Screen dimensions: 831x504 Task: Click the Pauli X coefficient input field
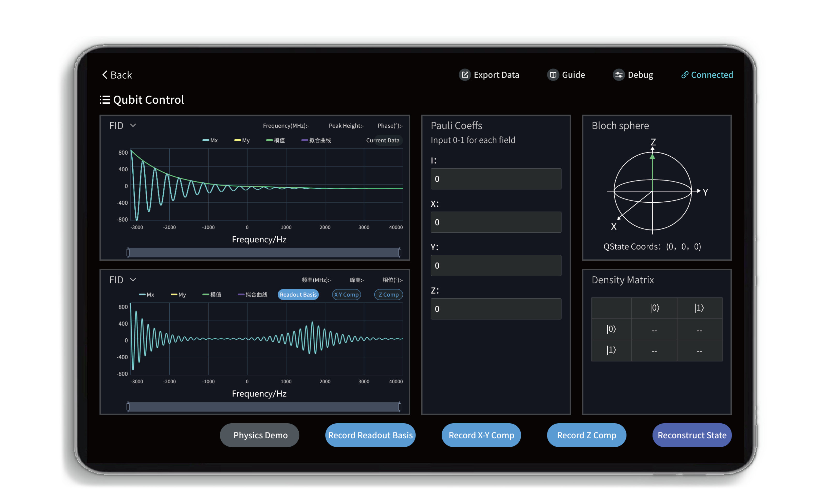pyautogui.click(x=496, y=222)
